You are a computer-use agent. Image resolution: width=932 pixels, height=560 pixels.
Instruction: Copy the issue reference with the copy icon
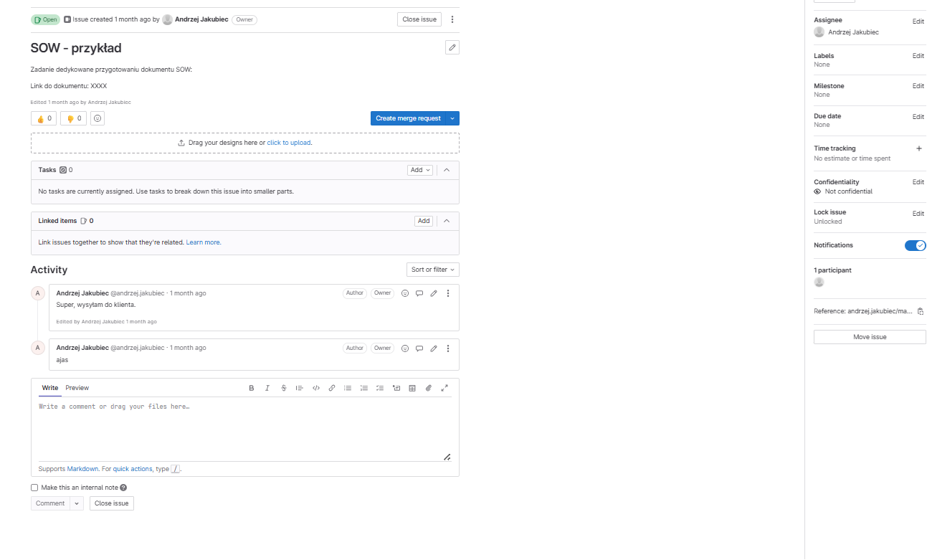[921, 311]
